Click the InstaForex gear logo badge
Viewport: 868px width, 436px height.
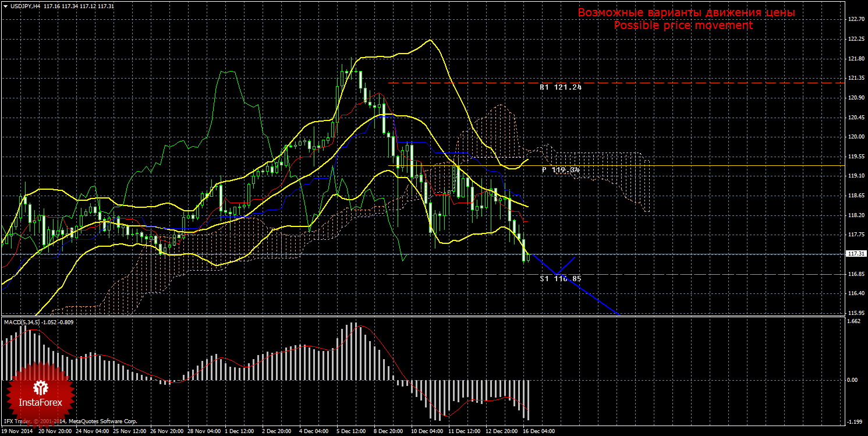(40, 393)
